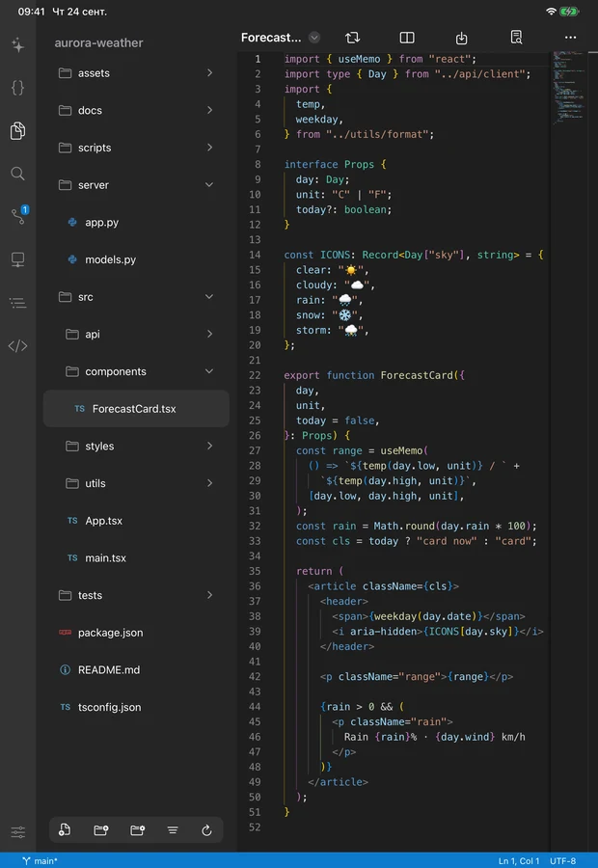The height and width of the screenshot is (868, 598).
Task: Expand the api folder
Action: [136, 335]
